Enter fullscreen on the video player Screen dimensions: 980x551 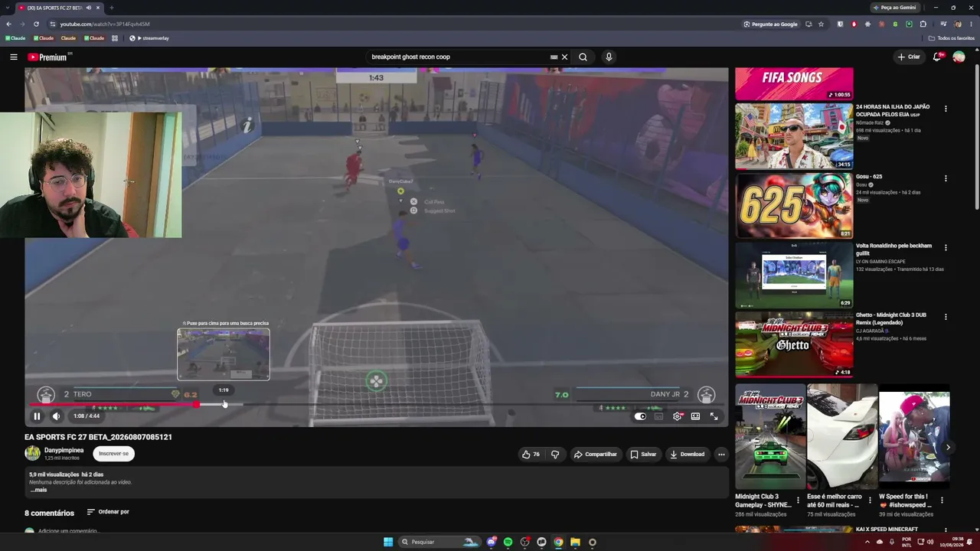point(714,416)
